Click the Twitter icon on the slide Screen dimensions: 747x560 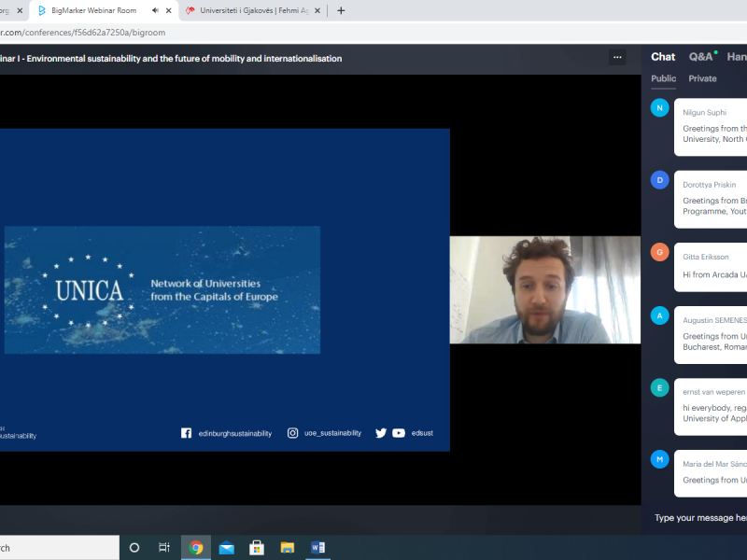pos(381,433)
